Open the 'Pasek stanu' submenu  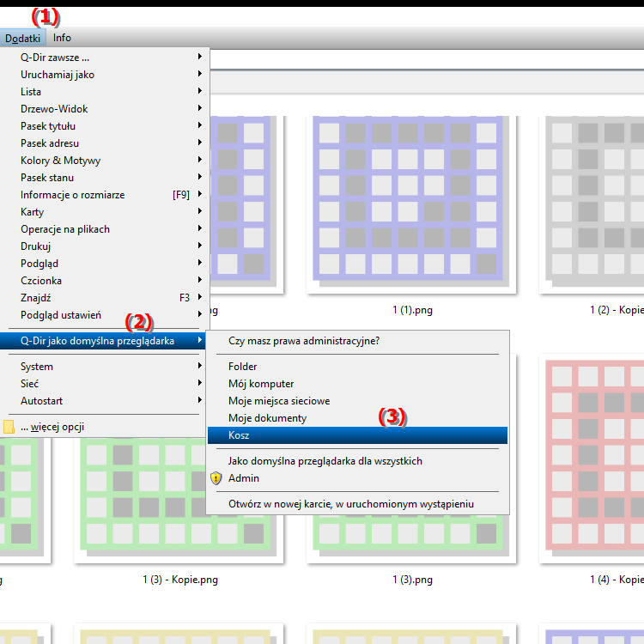[x=105, y=178]
